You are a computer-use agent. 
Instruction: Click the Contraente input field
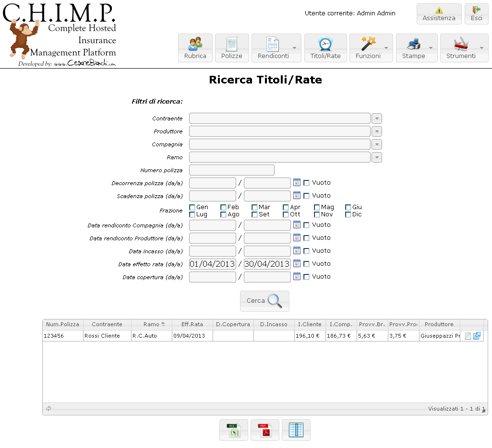click(279, 118)
